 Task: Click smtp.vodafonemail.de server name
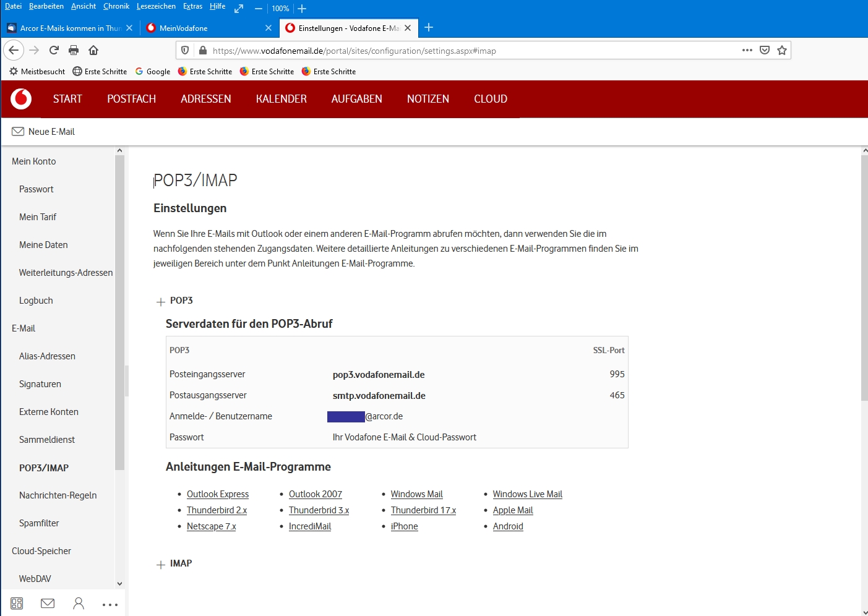pos(379,396)
